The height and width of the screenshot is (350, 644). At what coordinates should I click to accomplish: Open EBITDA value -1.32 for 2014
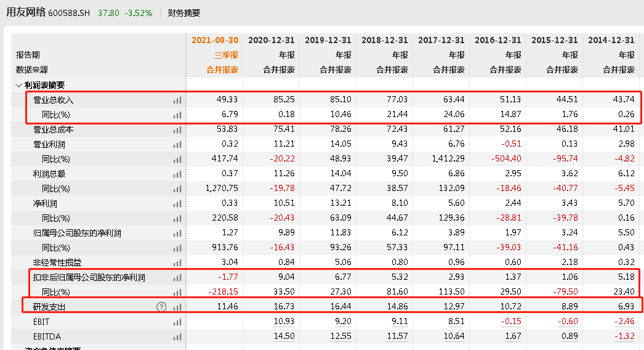[624, 336]
